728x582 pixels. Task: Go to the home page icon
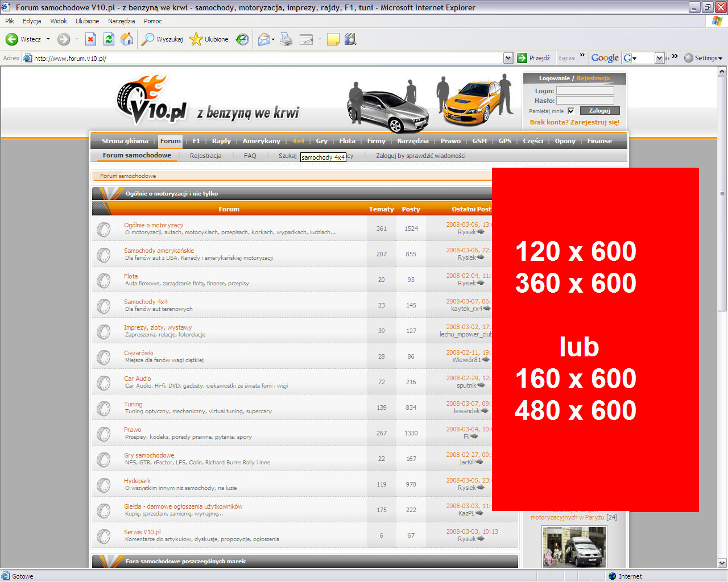click(127, 39)
